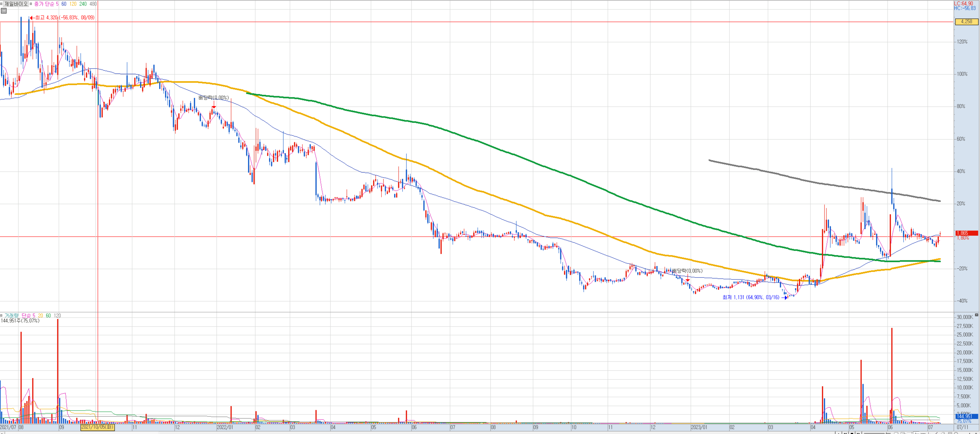Click the highlighted 2021/10/05(화) date label
Viewport: 980px width, 434px height.
pos(97,427)
